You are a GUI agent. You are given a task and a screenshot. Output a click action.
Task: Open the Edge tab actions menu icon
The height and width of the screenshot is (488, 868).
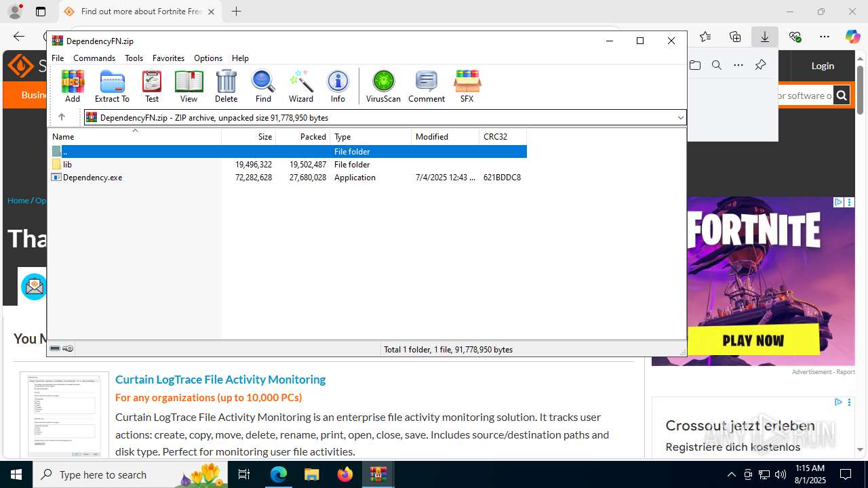coord(41,12)
